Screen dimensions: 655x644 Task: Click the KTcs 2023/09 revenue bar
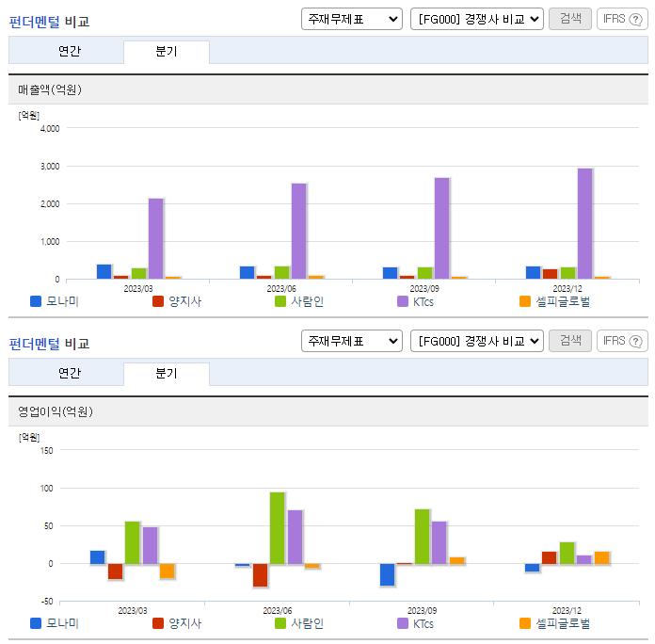click(x=442, y=228)
